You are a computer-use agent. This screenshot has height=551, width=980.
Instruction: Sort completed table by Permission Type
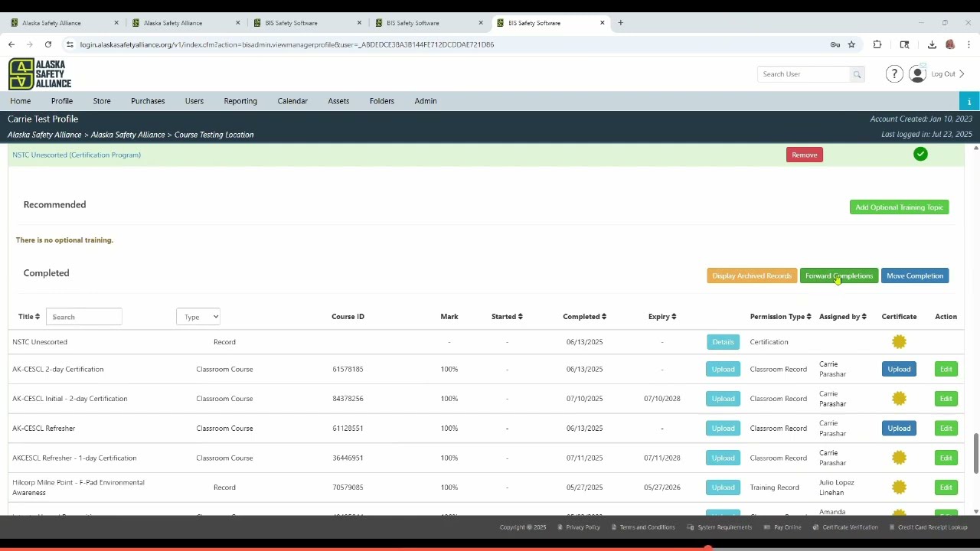[x=780, y=317]
